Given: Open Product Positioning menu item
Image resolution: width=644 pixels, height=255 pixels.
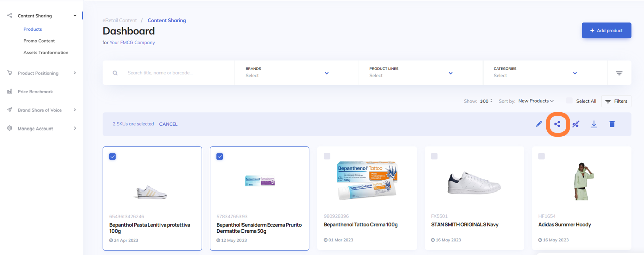Looking at the screenshot, I should click(x=38, y=73).
